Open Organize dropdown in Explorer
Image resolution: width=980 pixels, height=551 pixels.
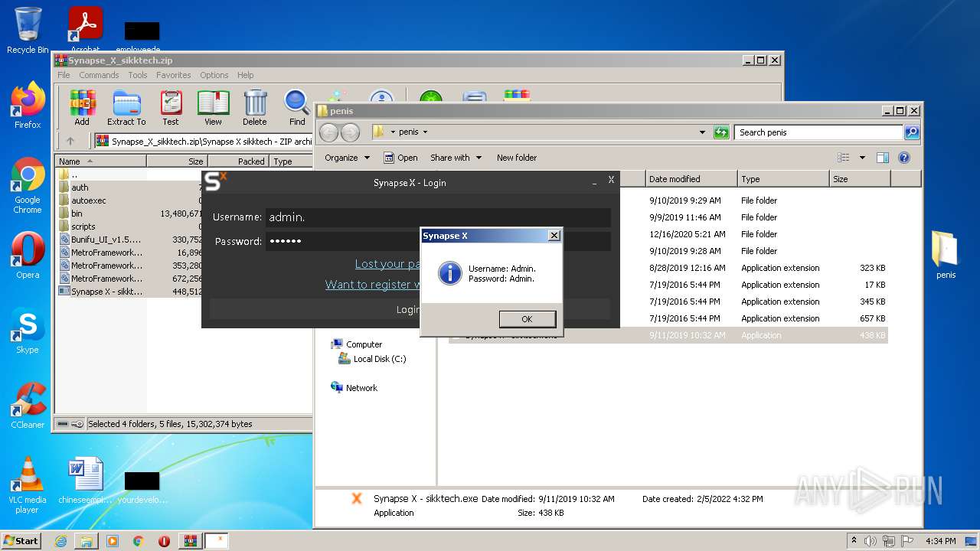point(347,158)
